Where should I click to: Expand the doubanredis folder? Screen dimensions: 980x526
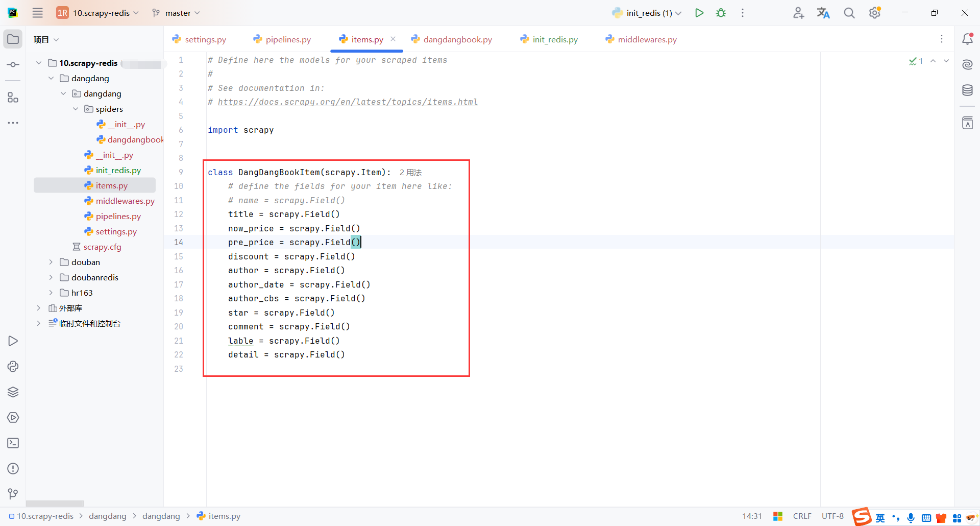(51, 277)
